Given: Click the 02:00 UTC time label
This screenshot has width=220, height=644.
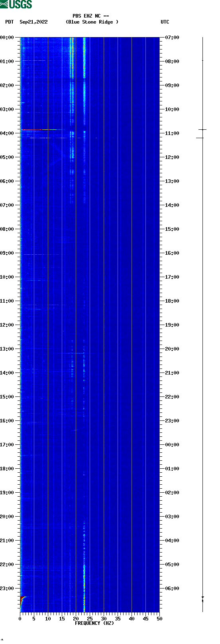Looking at the screenshot, I should (172, 493).
